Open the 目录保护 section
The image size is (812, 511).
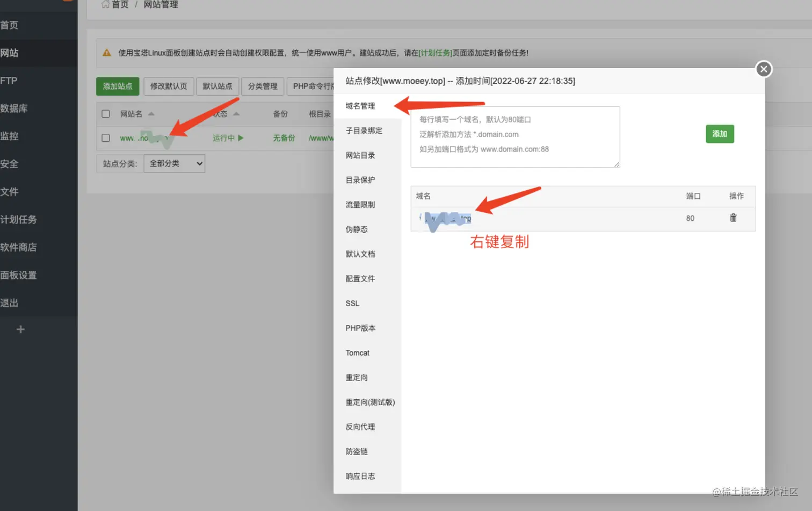[x=360, y=180]
